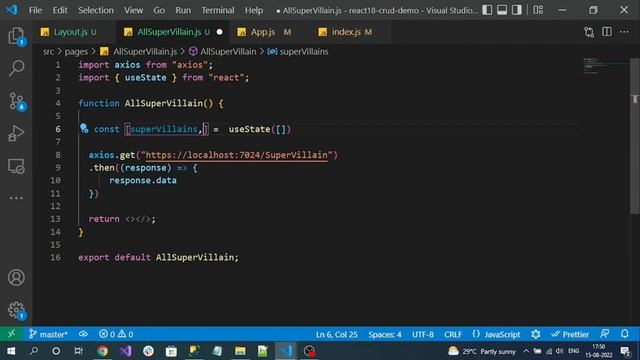
Task: Toggle bottom panel layout icon
Action: (x=502, y=10)
